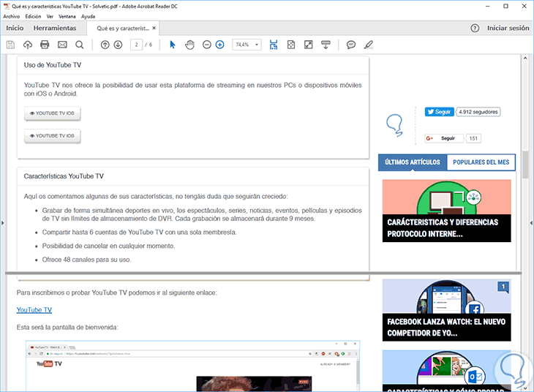
Task: Open the YouTube TV hyperlink
Action: [x=34, y=310]
